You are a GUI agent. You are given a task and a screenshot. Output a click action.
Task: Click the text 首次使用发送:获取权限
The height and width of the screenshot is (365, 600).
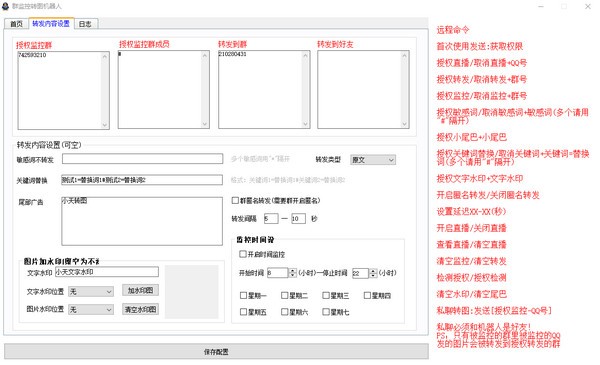480,46
